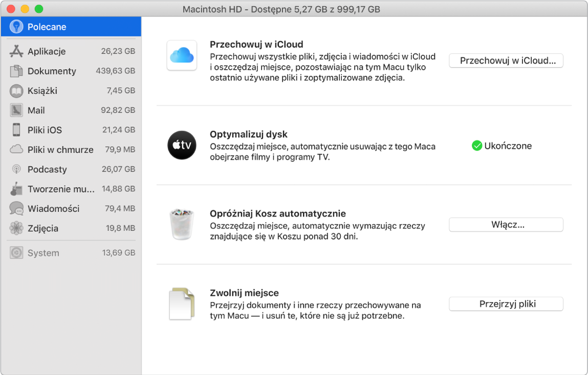The height and width of the screenshot is (375, 588).
Task: Click the Aplikacje icon in the sidebar
Action: coord(15,51)
